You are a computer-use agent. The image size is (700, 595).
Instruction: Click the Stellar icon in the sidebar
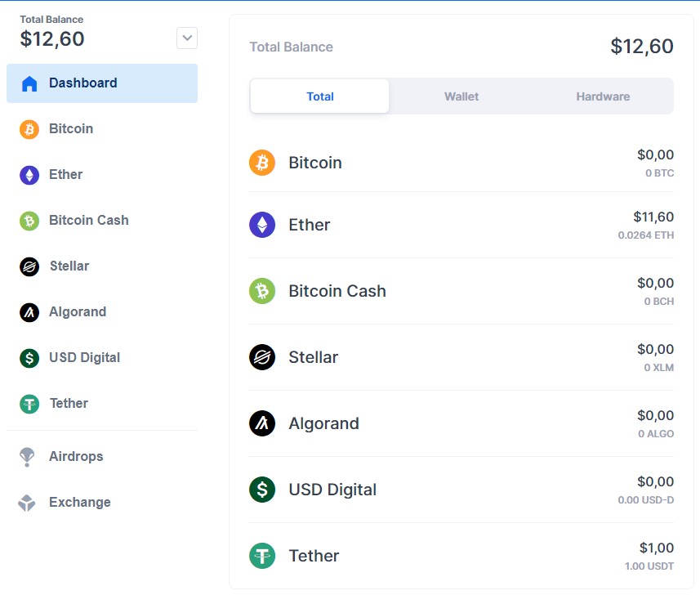29,266
